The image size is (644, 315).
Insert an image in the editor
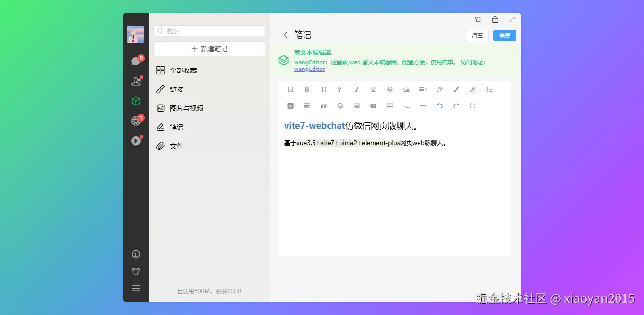(x=357, y=106)
